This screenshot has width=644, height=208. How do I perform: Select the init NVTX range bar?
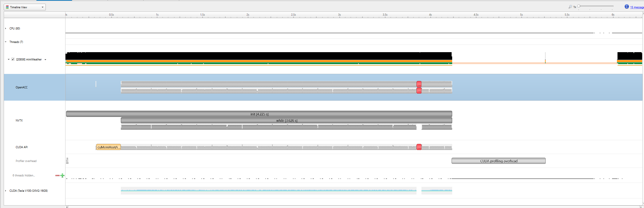click(259, 114)
